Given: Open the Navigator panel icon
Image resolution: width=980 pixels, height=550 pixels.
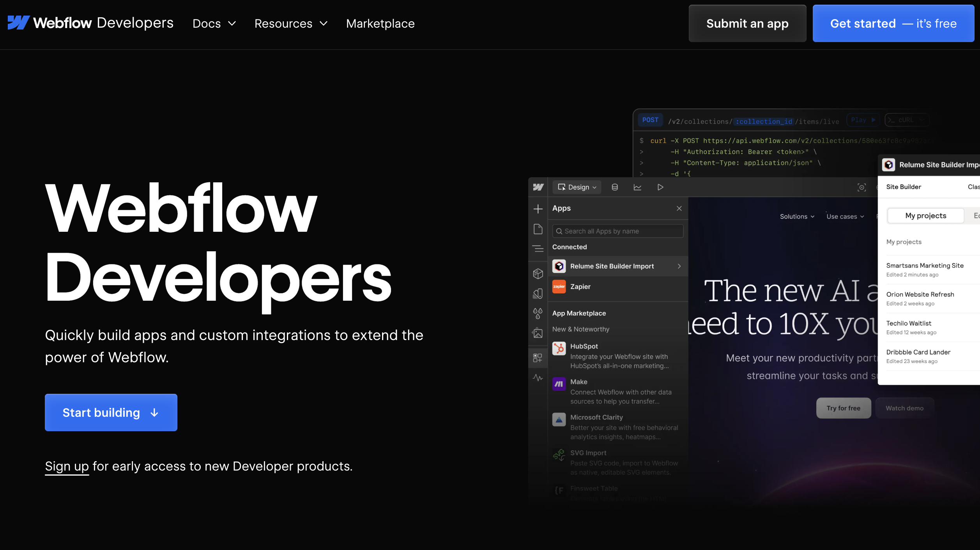Looking at the screenshot, I should click(x=538, y=249).
